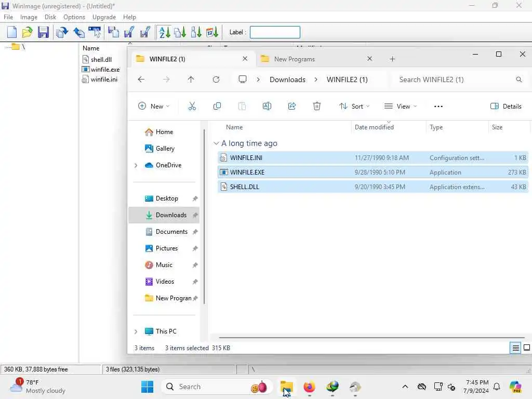Expand This PC in navigation pane
This screenshot has height=399, width=532.
click(x=136, y=331)
